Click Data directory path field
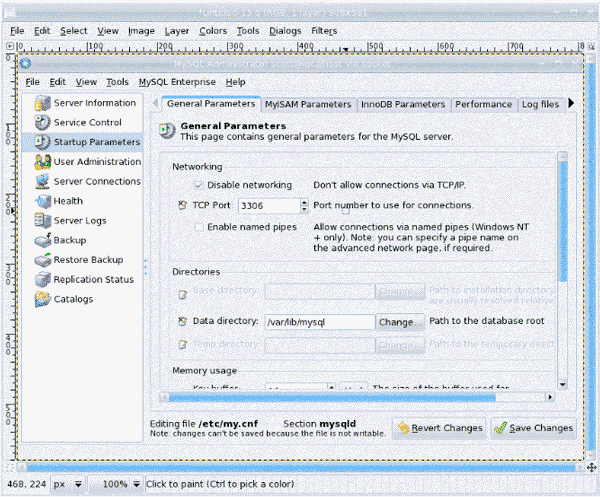This screenshot has height=497, width=600. pos(320,322)
